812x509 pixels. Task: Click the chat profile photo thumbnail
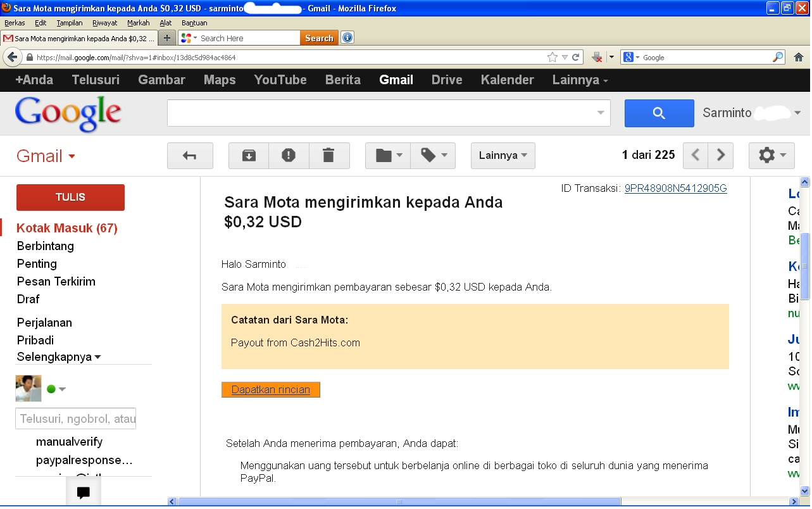(x=28, y=388)
